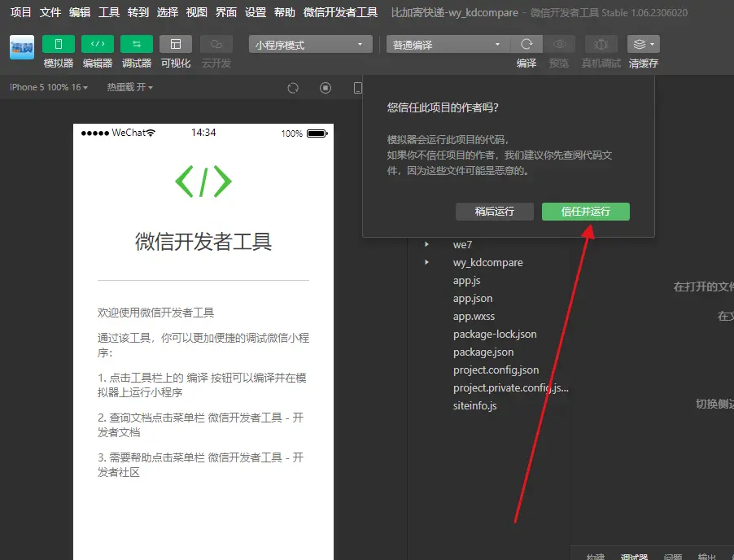Click the green code logo in simulator
The image size is (734, 560).
(203, 182)
